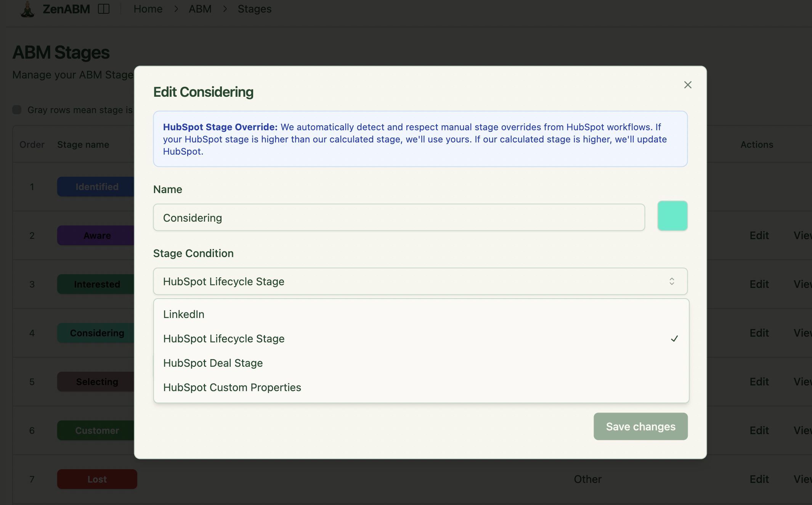Click the checkmark next to HubSpot Lifecycle Stage
This screenshot has height=505, width=812.
point(674,339)
